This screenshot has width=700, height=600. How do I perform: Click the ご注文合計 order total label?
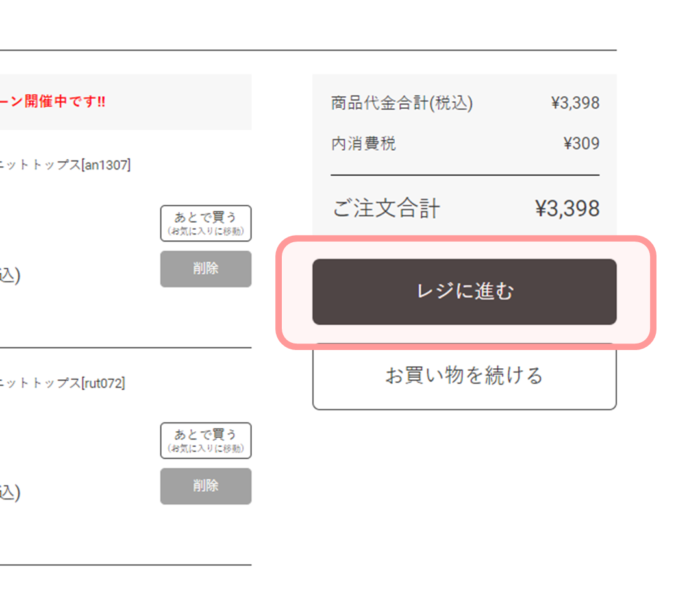[386, 208]
